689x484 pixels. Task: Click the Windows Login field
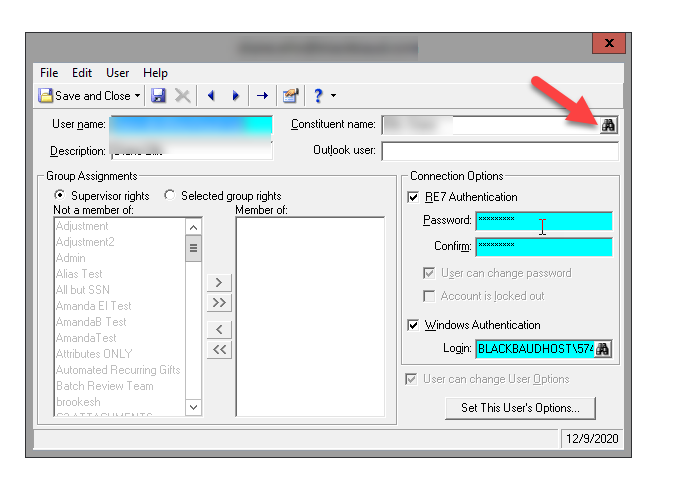tap(535, 349)
